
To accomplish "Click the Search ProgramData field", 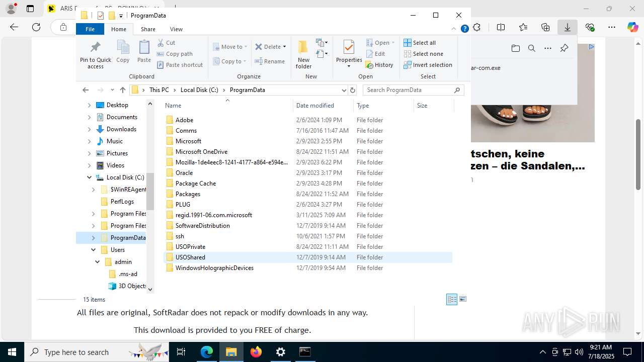I will pos(413,90).
